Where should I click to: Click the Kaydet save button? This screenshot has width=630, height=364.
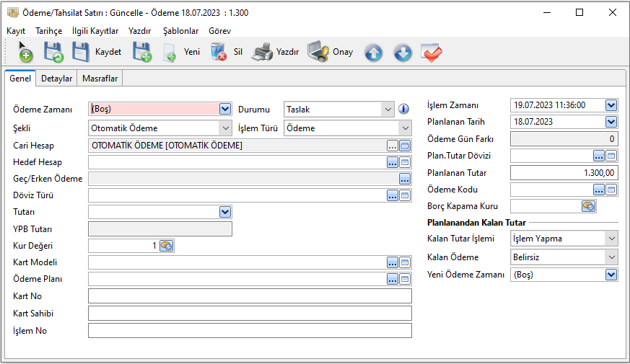coord(97,52)
